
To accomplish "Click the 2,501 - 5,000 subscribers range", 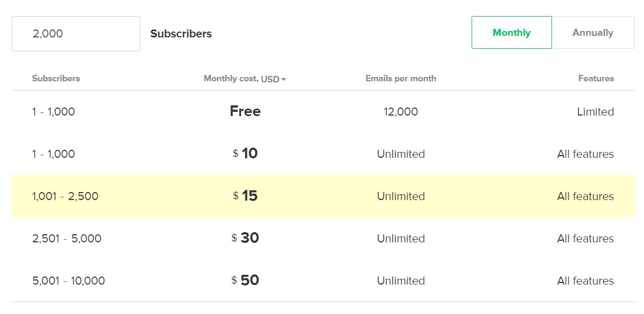I will pos(67,239).
